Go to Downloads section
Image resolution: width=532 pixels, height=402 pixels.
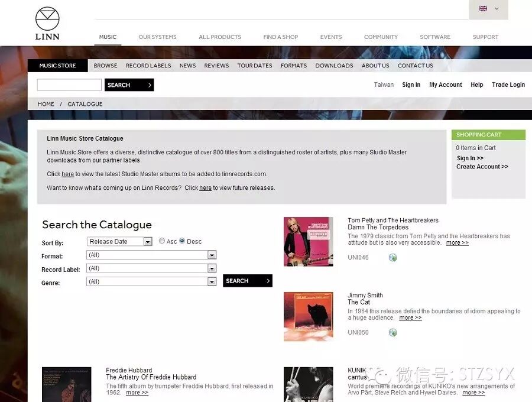point(334,66)
